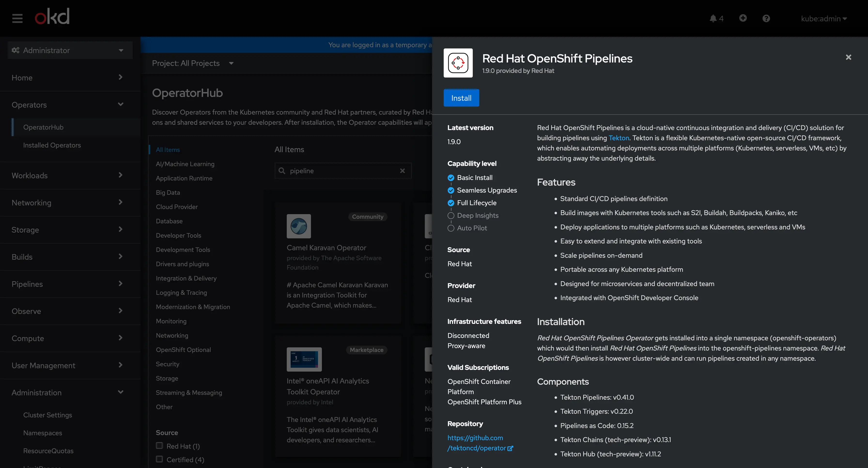The image size is (868, 468).
Task: Click the pipeline search input field
Action: click(x=343, y=171)
